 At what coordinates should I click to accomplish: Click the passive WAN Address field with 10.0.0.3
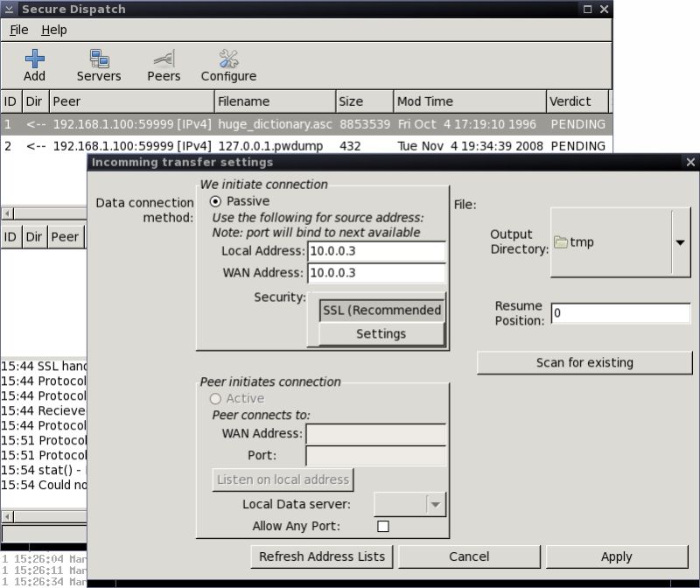(376, 273)
